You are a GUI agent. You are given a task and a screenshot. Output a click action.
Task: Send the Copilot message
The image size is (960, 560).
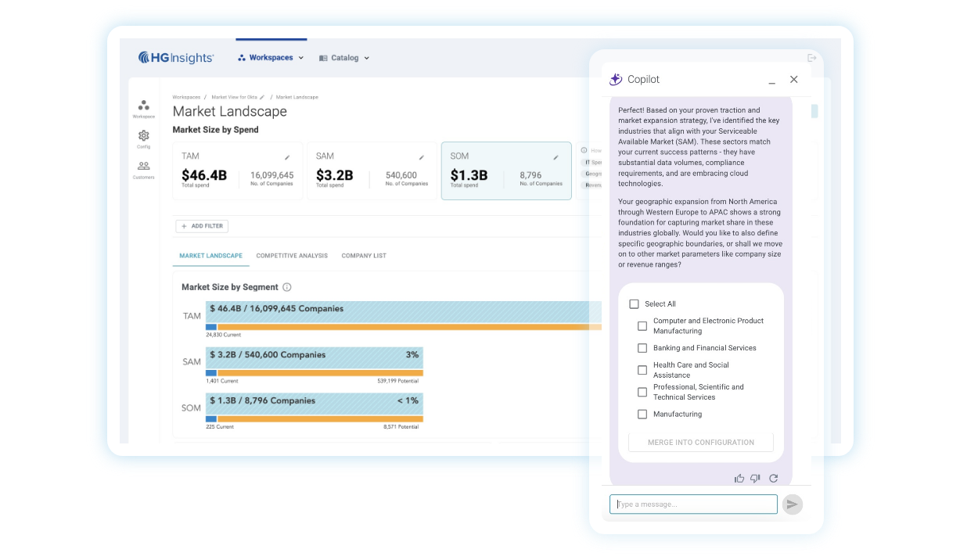coord(793,504)
